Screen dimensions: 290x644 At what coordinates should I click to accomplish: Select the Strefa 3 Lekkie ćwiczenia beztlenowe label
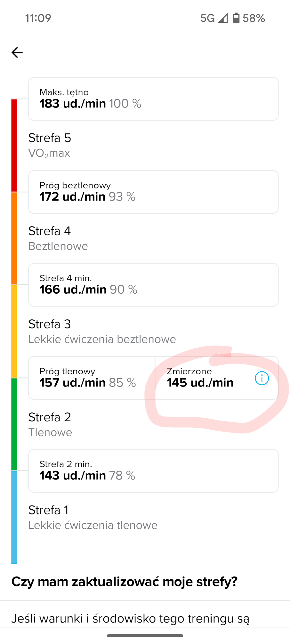pyautogui.click(x=102, y=331)
